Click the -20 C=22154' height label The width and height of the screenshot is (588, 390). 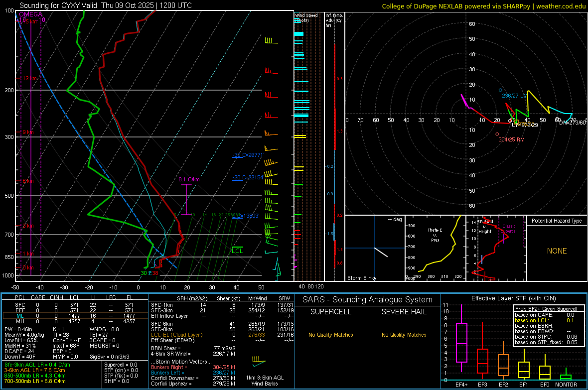(x=248, y=177)
